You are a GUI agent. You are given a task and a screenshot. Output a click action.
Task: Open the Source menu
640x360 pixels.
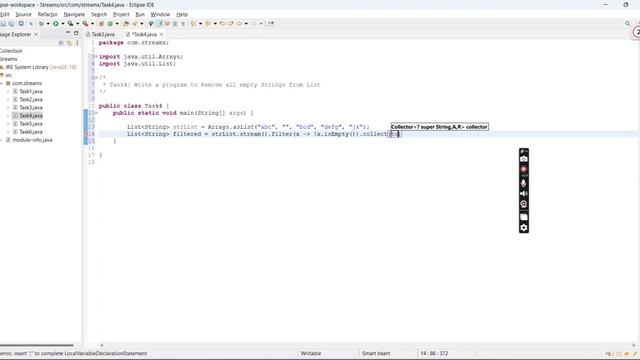pyautogui.click(x=23, y=14)
